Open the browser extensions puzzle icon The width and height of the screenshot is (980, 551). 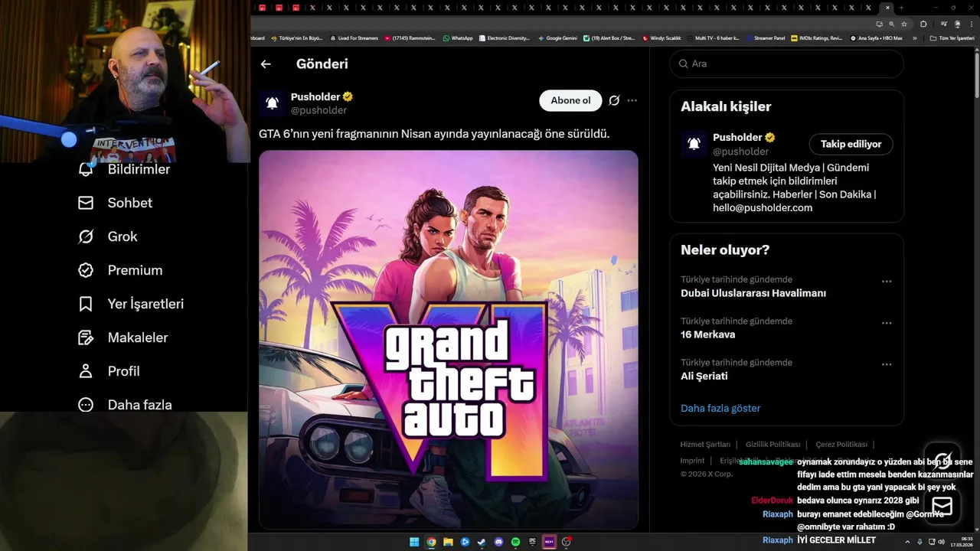click(923, 24)
